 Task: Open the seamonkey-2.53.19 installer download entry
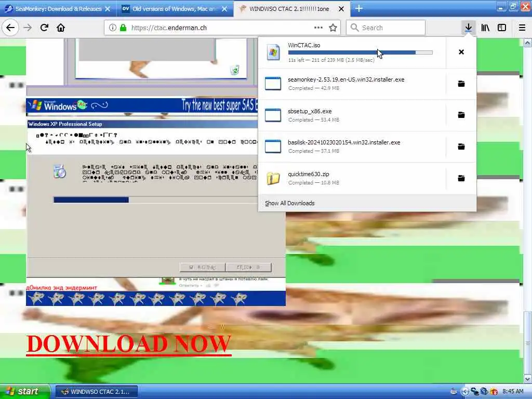coord(352,84)
